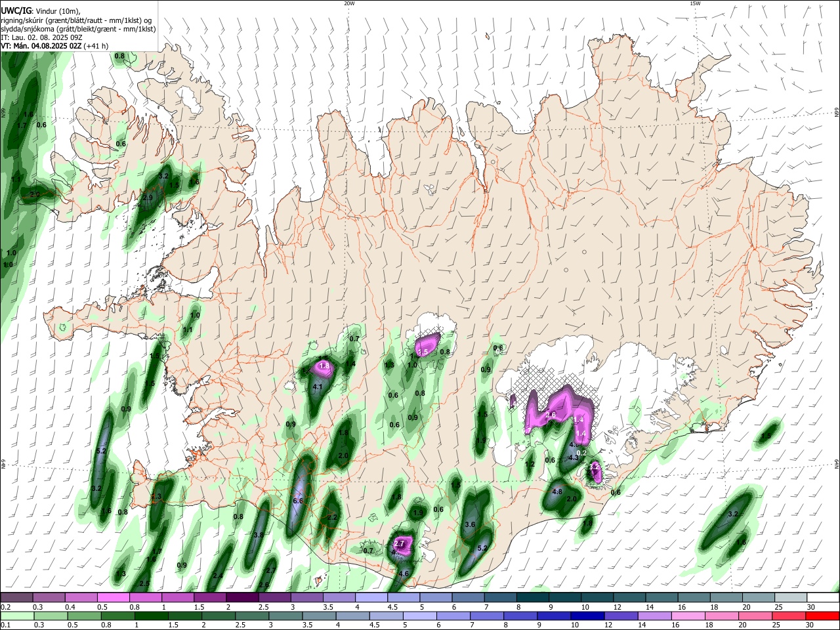The image size is (840, 630).
Task: Pick the white 30 swatch ending the upper legend row
Action: pyautogui.click(x=823, y=597)
